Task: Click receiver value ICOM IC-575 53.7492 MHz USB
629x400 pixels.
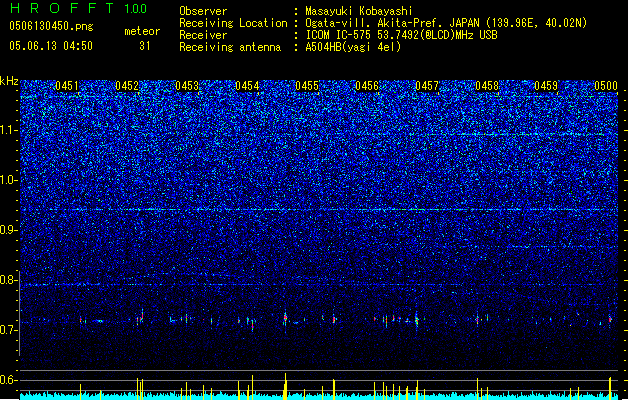Action: [401, 35]
